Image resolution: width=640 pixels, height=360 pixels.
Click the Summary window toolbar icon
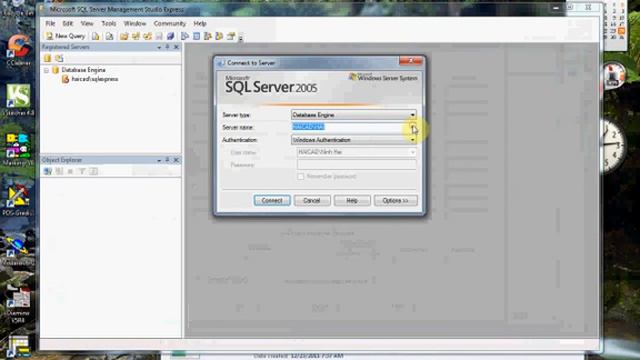[196, 36]
